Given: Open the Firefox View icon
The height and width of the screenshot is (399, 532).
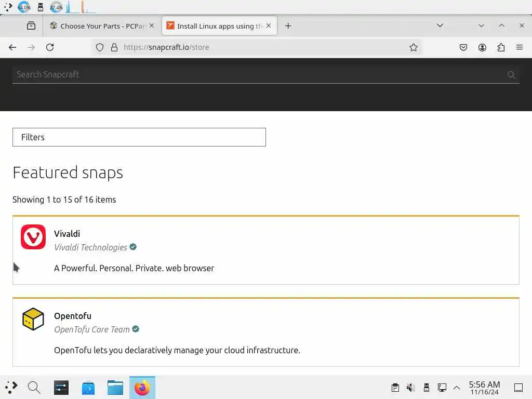Looking at the screenshot, I should [x=31, y=26].
